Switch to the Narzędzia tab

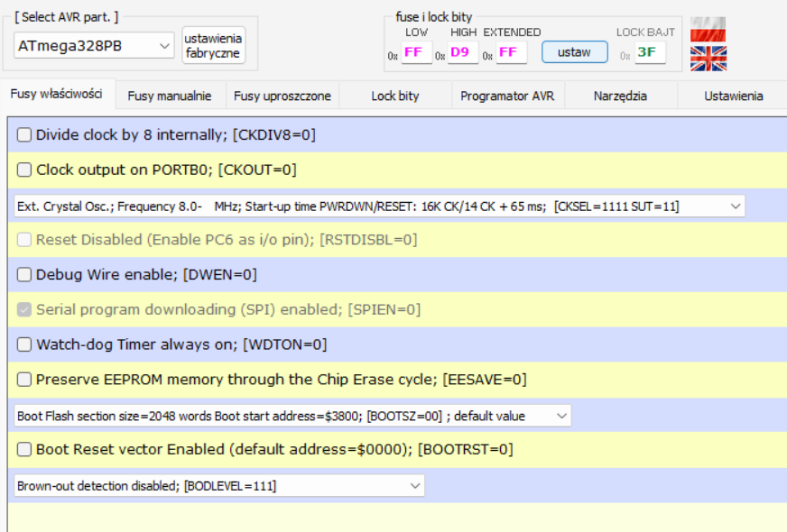[620, 96]
